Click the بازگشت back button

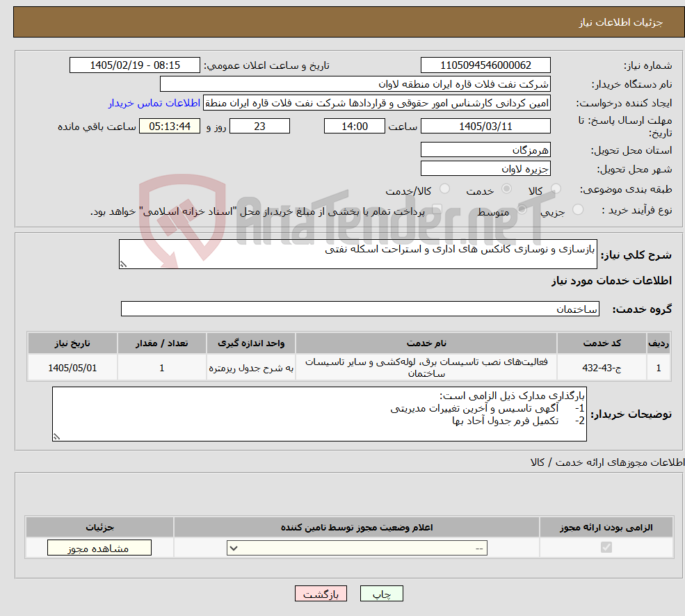pyautogui.click(x=321, y=594)
